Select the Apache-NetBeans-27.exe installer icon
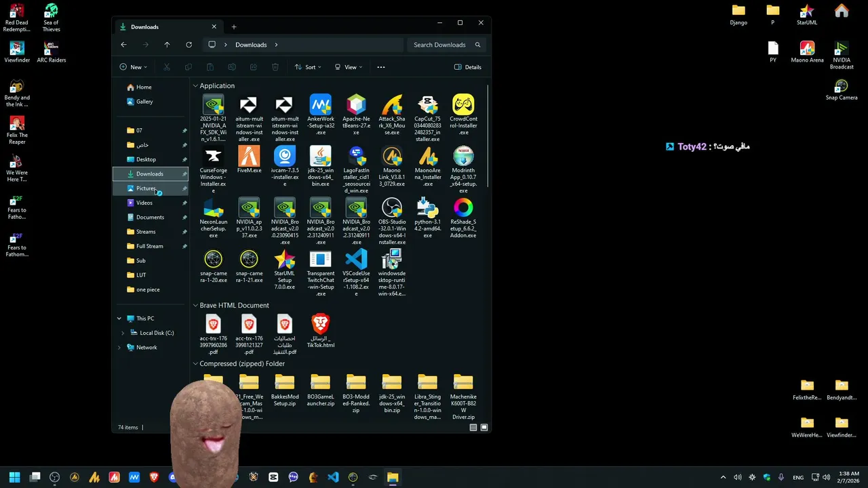 pyautogui.click(x=356, y=115)
